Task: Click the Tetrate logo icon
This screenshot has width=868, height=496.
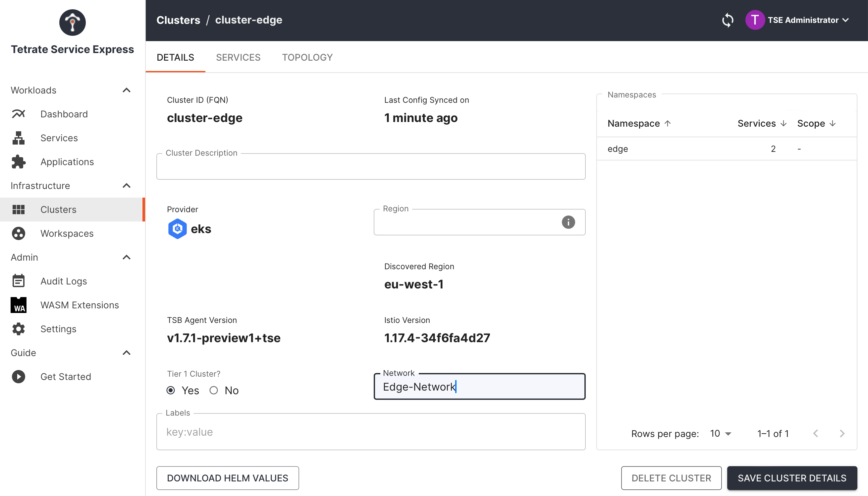Action: pyautogui.click(x=73, y=23)
